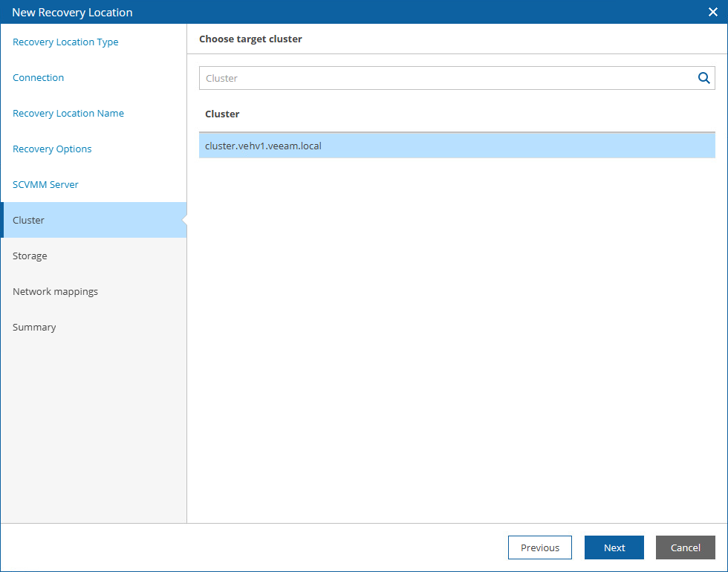The image size is (728, 572).
Task: Switch to Recovery Location Name step
Action: point(68,114)
